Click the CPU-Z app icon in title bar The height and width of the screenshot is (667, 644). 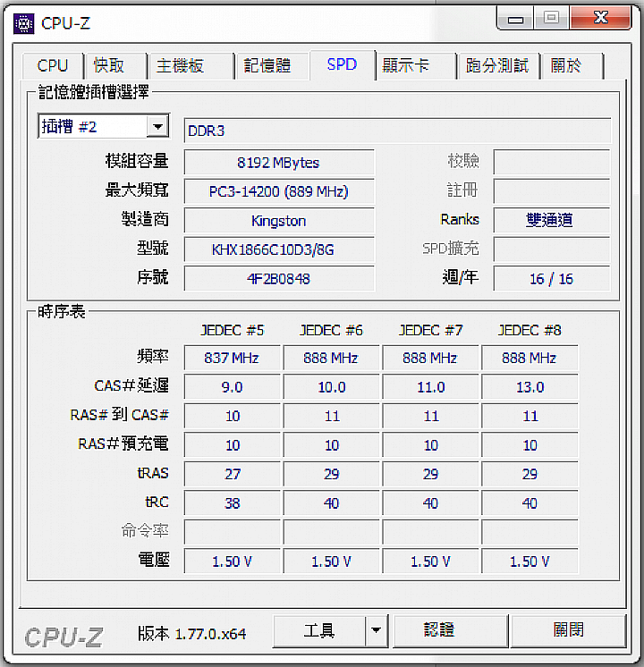23,23
